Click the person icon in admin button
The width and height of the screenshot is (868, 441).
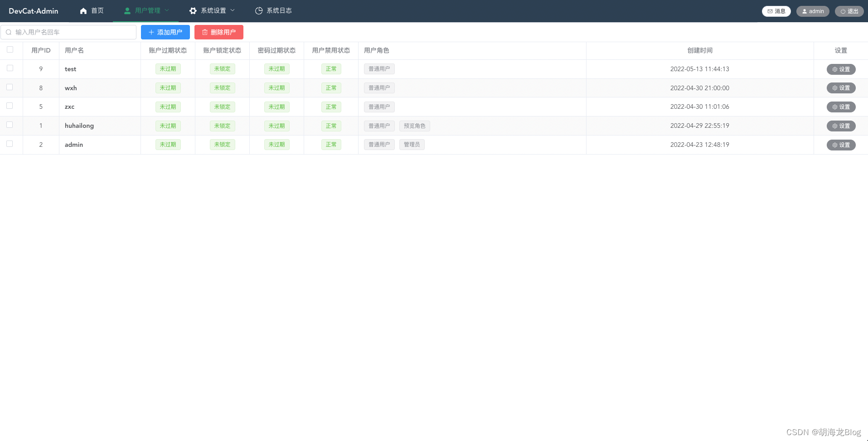tap(805, 11)
